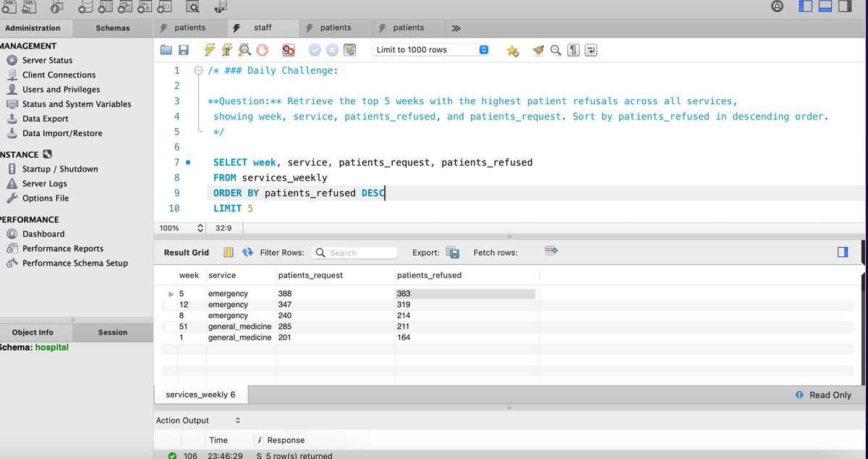Toggle invisible characters display

(x=572, y=50)
